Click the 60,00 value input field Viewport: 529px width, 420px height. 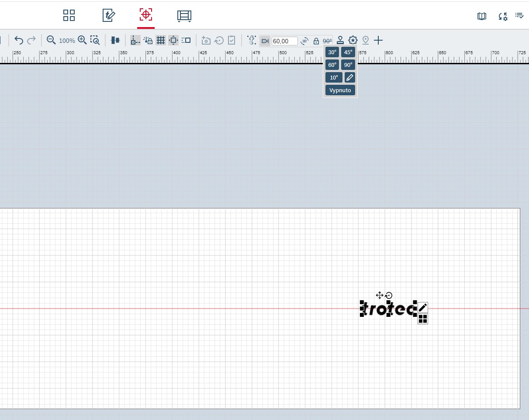284,41
